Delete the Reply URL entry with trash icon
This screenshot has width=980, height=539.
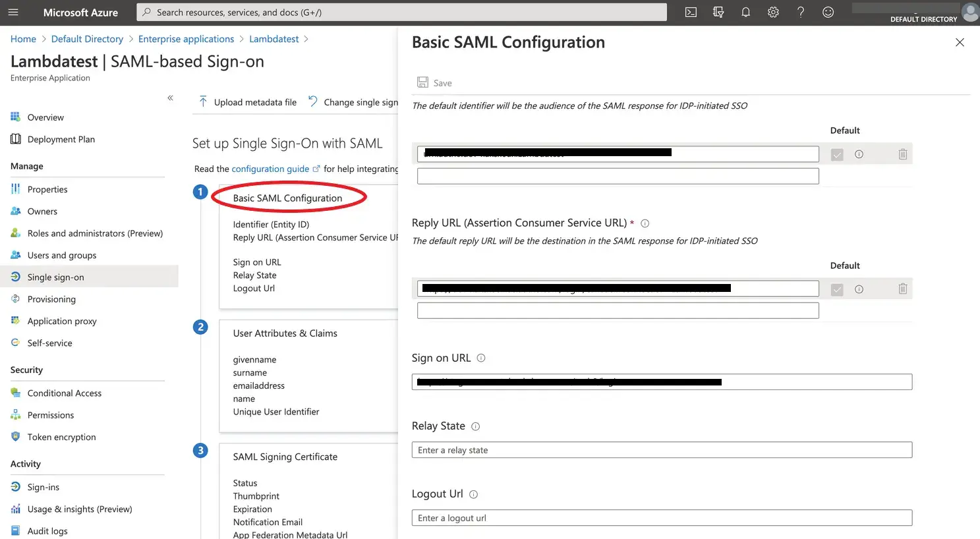(902, 289)
